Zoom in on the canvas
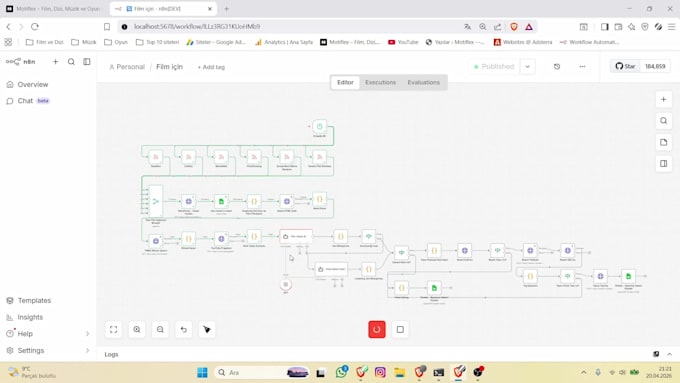680x383 pixels. (x=137, y=330)
